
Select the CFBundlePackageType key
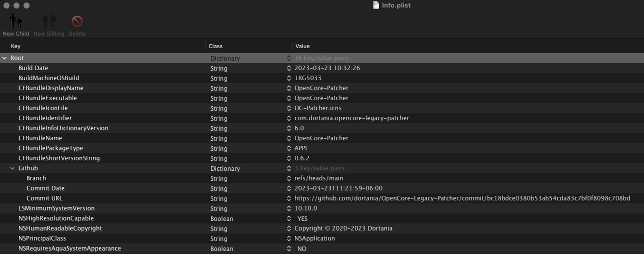[50, 148]
